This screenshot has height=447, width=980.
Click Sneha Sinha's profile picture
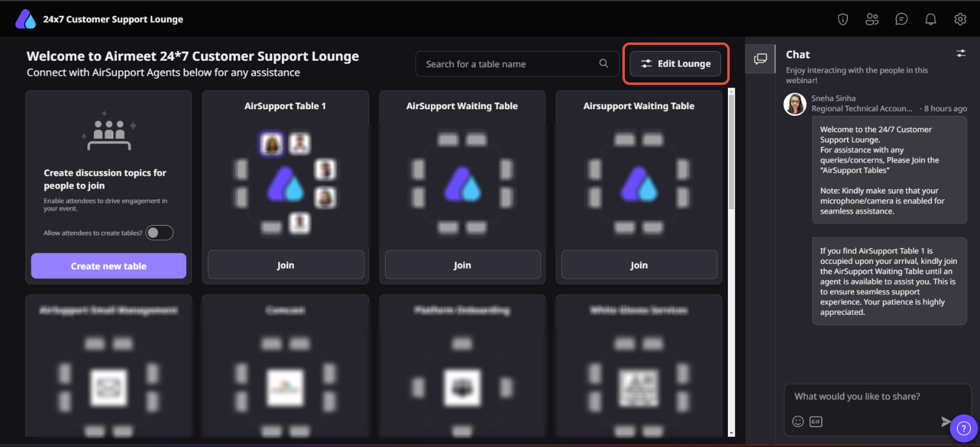coord(795,104)
